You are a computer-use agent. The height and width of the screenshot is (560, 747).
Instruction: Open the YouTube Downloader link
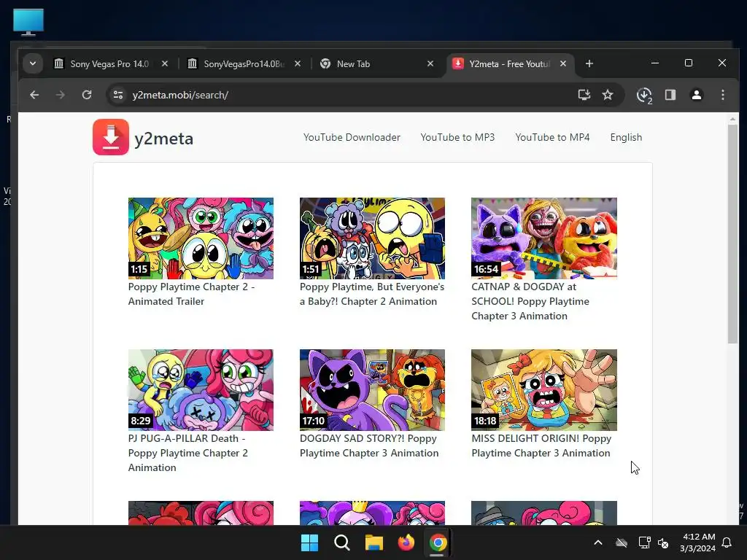(x=352, y=137)
